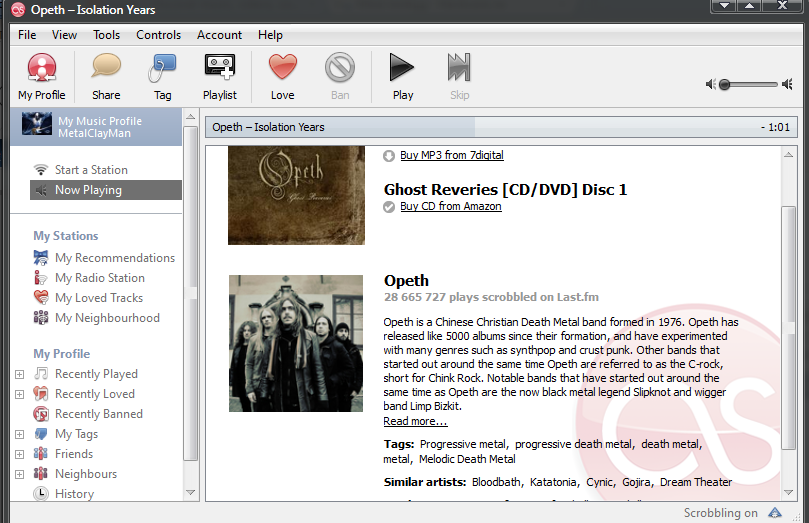
Task: Select Neighbours in sidebar
Action: [x=86, y=474]
